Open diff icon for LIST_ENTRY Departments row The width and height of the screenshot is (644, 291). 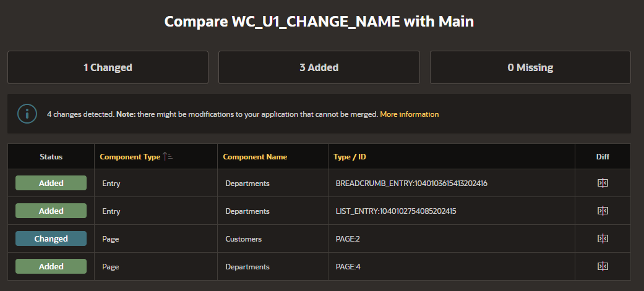[x=603, y=211]
